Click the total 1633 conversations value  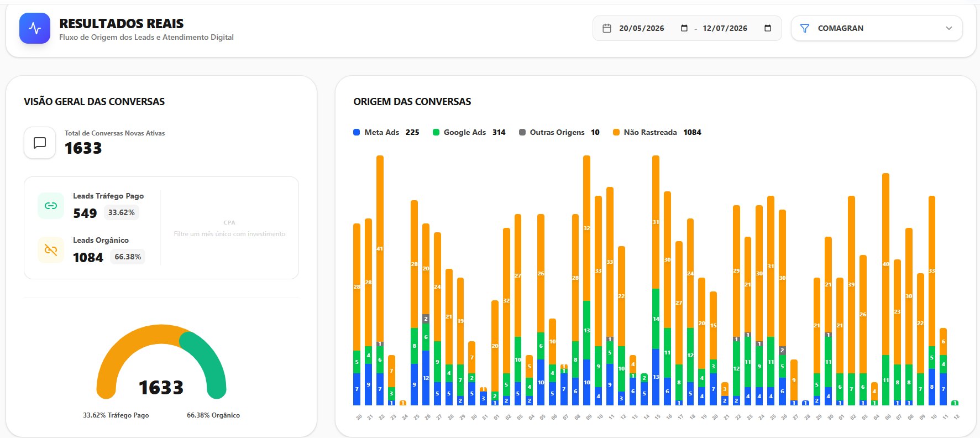tap(83, 148)
